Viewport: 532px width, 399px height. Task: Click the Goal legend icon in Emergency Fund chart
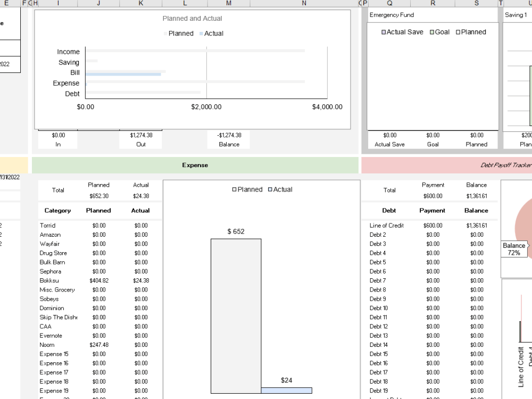coord(431,32)
